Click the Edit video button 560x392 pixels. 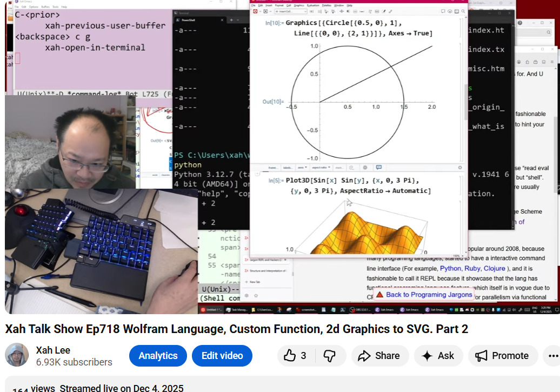click(222, 356)
